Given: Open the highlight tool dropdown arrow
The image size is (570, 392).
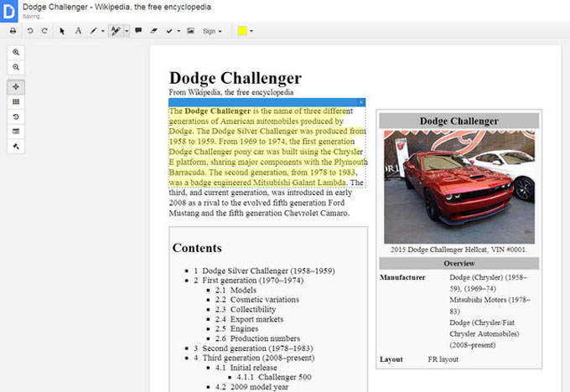Looking at the screenshot, I should coord(127,31).
